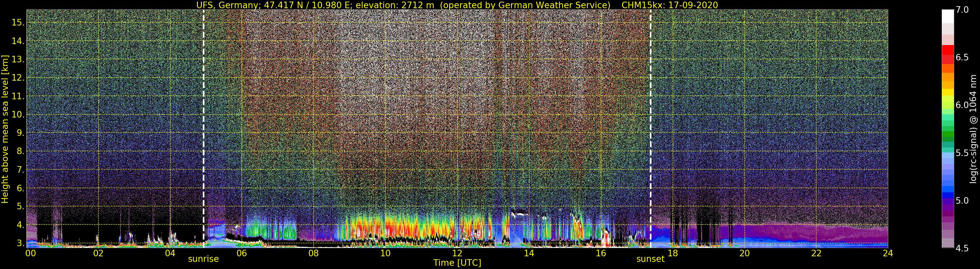980x269 pixels.
Task: Click the "10" tick on the time axis
Action: [x=385, y=253]
